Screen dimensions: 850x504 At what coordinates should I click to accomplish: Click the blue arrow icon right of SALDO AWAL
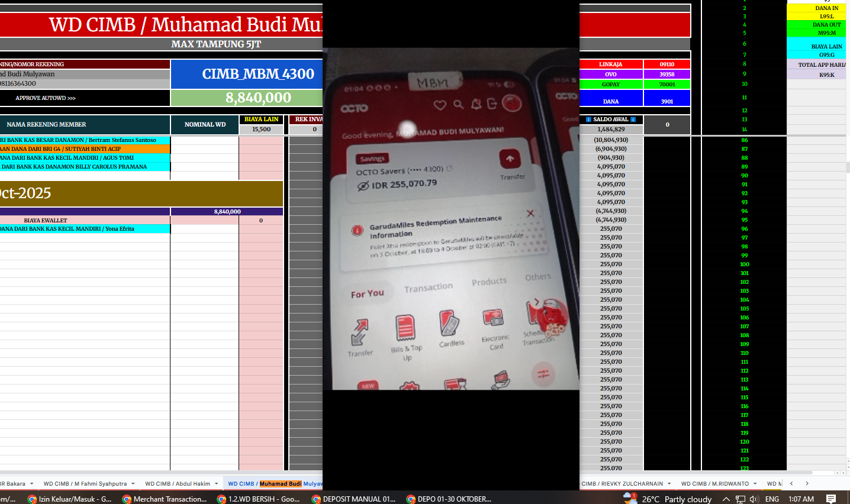pyautogui.click(x=633, y=119)
